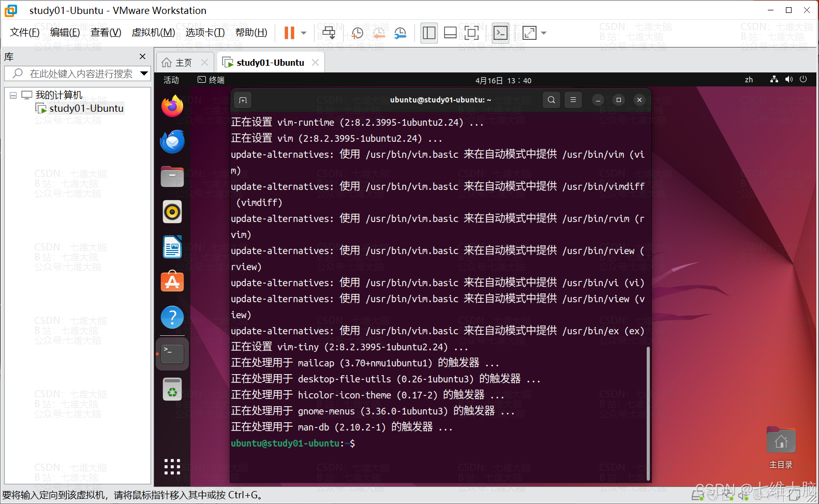Open the 终端 app menu in top bar
The image size is (819, 504).
pos(211,80)
